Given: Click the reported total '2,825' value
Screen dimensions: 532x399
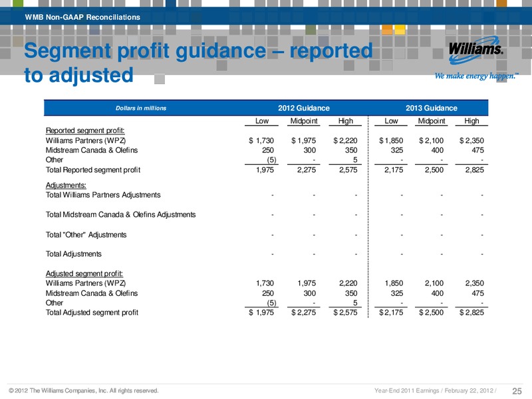Looking at the screenshot, I should tap(475, 170).
